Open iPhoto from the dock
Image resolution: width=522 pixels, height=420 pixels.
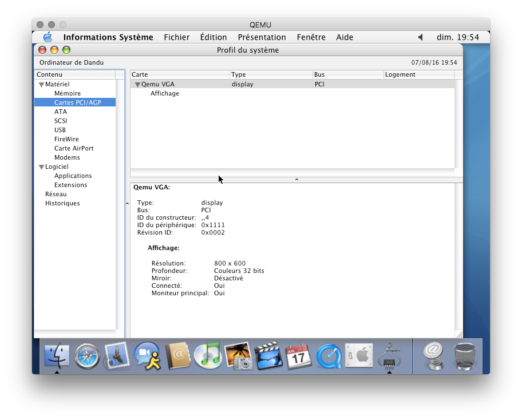point(238,356)
